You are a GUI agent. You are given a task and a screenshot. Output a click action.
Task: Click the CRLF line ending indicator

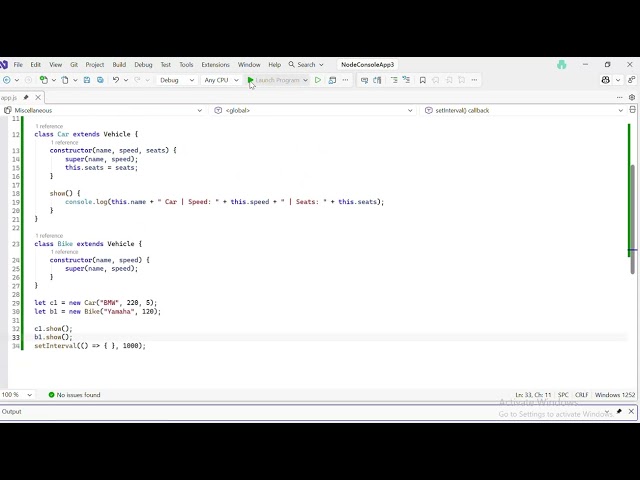(x=582, y=395)
